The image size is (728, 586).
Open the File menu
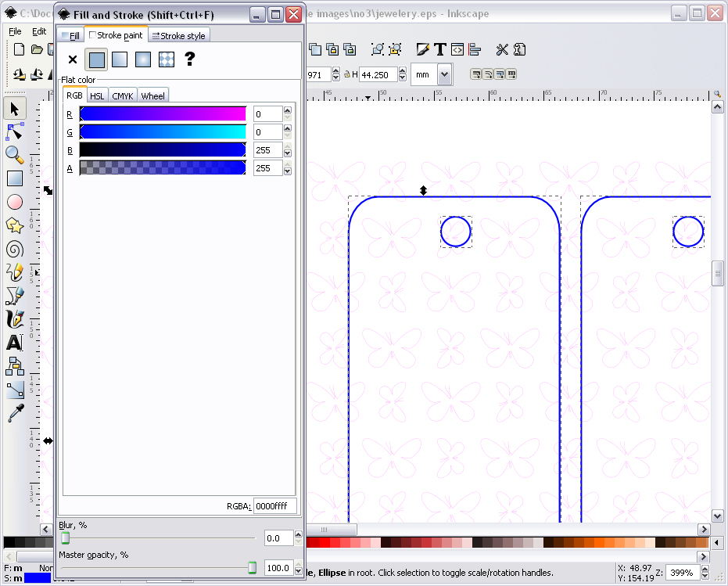[x=15, y=31]
